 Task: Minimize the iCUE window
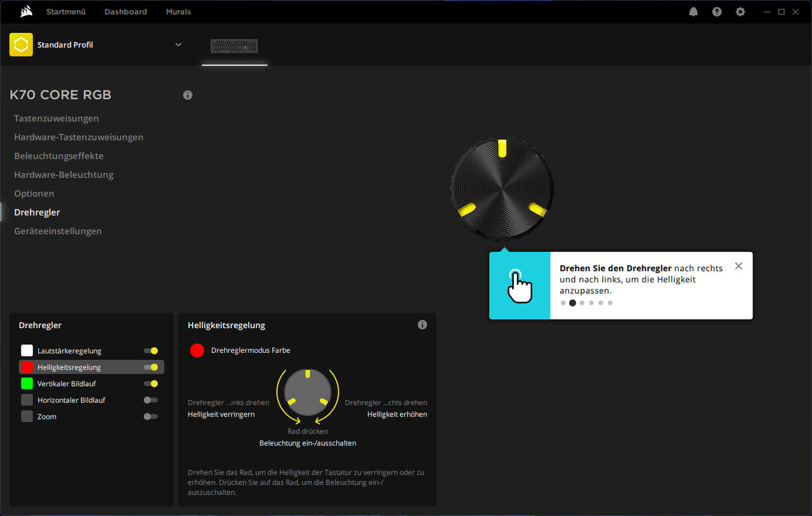coord(768,11)
